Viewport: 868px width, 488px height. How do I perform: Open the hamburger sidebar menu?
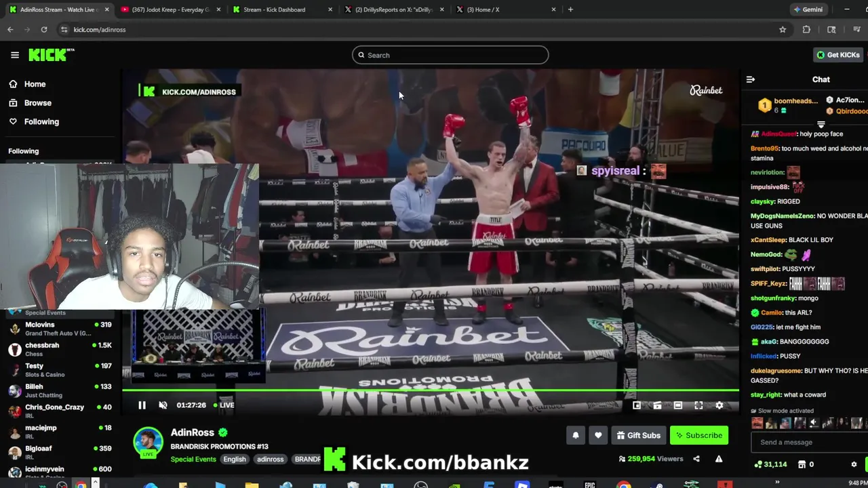tap(15, 55)
